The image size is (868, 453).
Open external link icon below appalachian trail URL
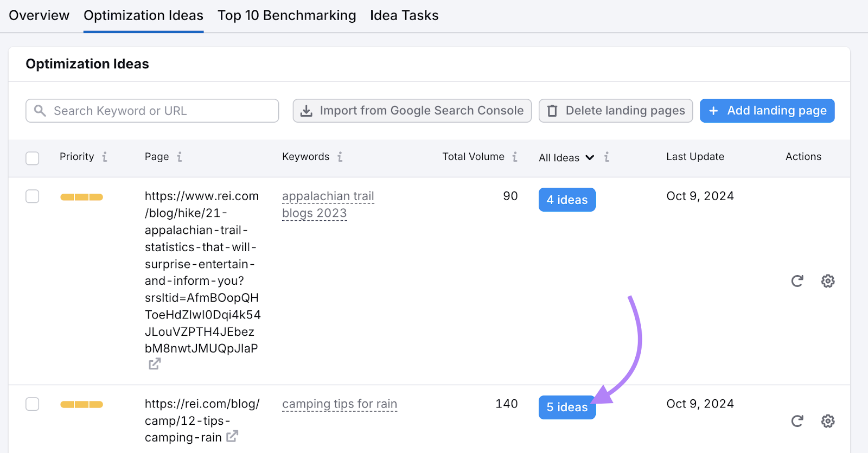(x=155, y=364)
